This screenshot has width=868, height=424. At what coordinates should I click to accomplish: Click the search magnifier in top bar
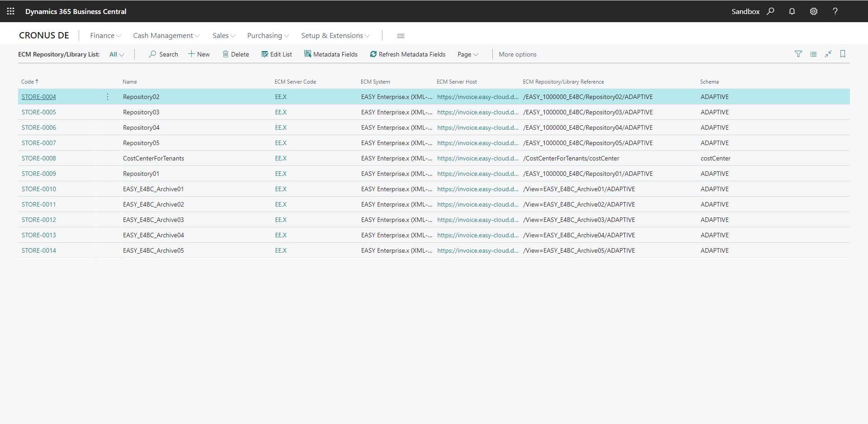pyautogui.click(x=770, y=11)
